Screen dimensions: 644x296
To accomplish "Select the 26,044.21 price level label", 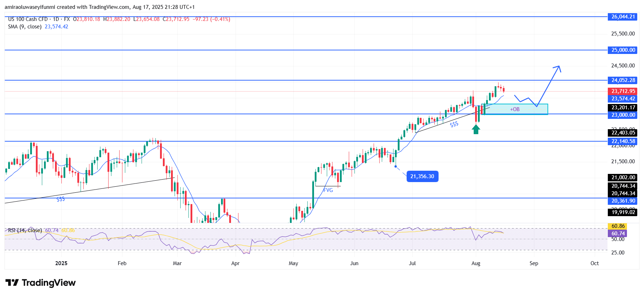I will click(623, 17).
